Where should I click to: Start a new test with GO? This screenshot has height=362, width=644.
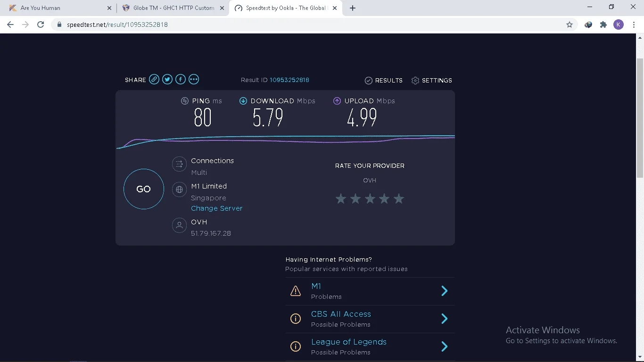pyautogui.click(x=144, y=189)
